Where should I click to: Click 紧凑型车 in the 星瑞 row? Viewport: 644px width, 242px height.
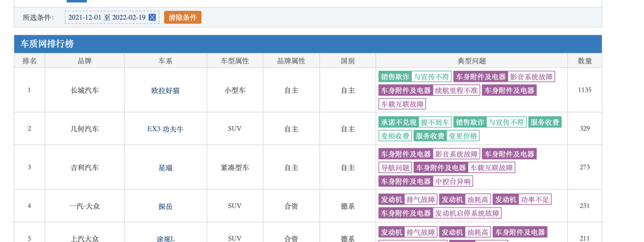(235, 167)
